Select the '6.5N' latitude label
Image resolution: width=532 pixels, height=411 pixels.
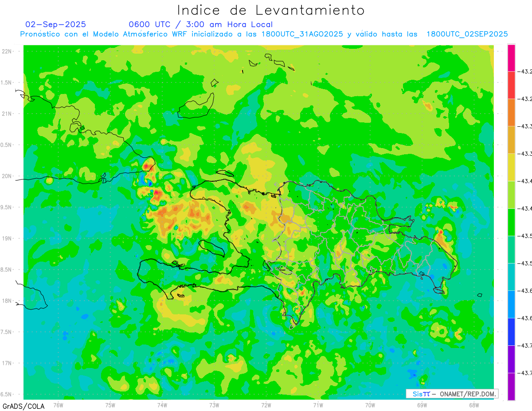pyautogui.click(x=7, y=394)
